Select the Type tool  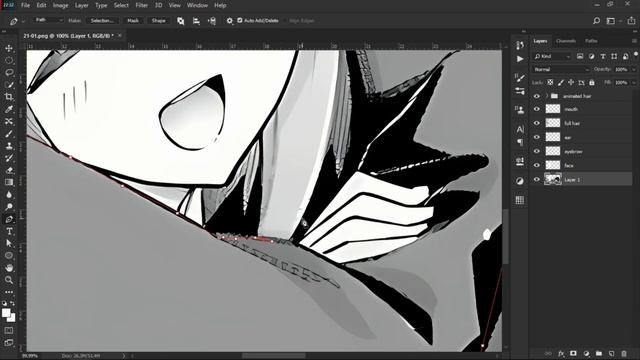[9, 231]
